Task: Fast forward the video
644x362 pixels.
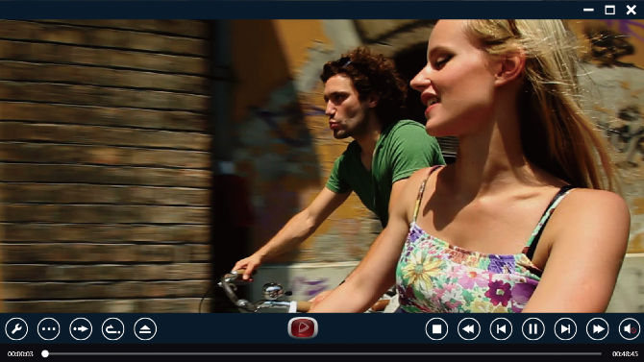Action: click(x=598, y=329)
